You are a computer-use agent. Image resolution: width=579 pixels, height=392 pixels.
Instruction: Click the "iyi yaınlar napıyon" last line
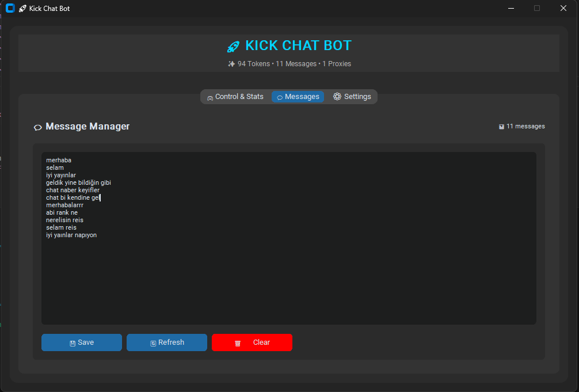[71, 235]
